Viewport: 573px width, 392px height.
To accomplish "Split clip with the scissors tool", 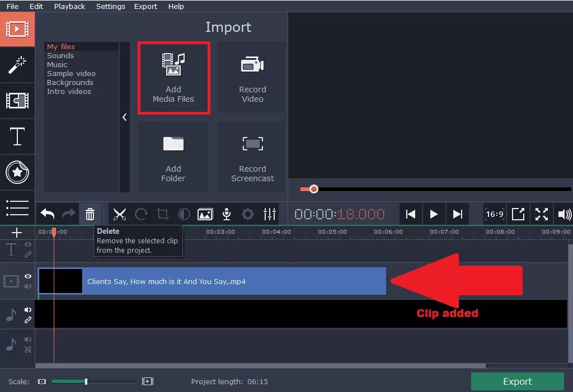I will (120, 214).
